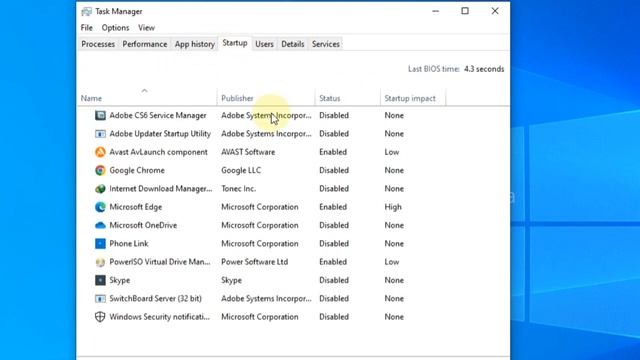Select the Phone Link name text
This screenshot has width=640, height=360.
pyautogui.click(x=129, y=244)
